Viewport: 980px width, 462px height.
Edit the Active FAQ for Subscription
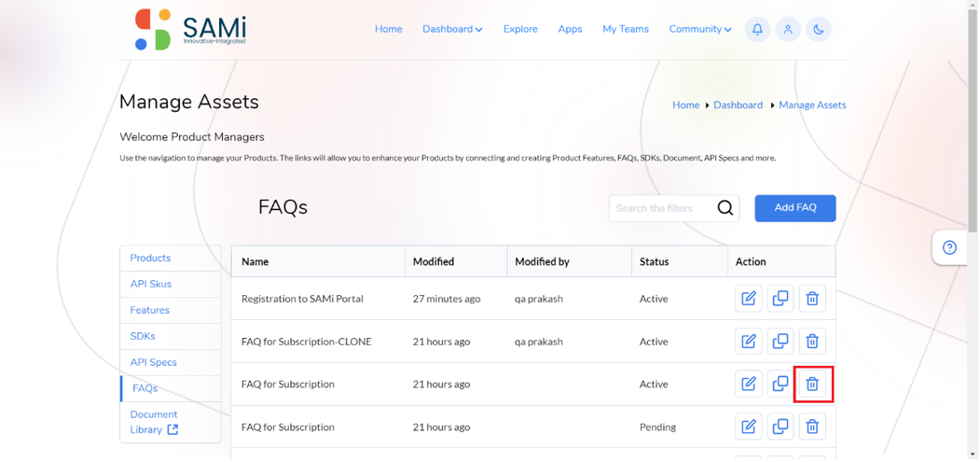point(748,384)
